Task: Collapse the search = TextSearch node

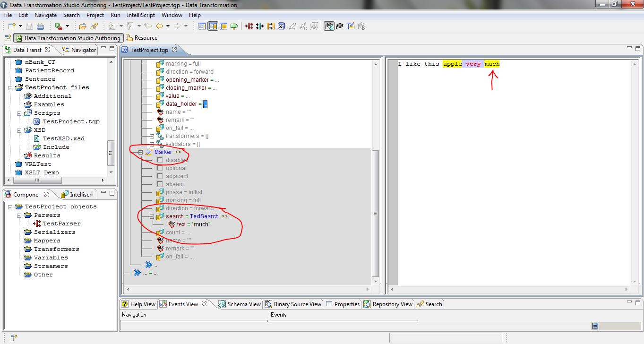Action: (152, 216)
